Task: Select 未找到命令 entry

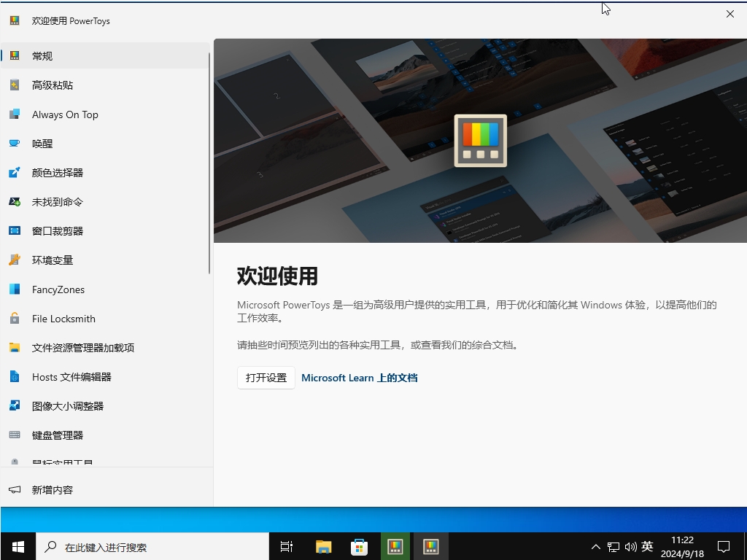Action: [105, 202]
